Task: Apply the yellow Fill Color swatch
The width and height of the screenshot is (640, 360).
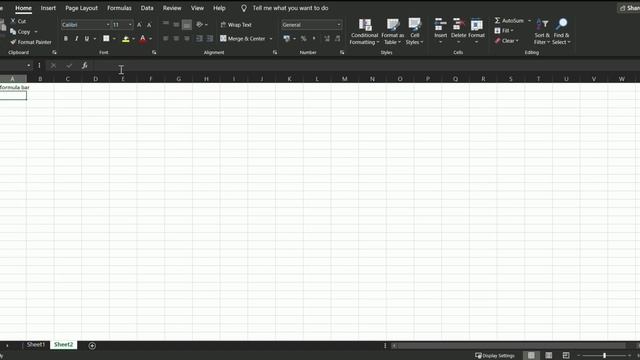Action: pyautogui.click(x=126, y=39)
